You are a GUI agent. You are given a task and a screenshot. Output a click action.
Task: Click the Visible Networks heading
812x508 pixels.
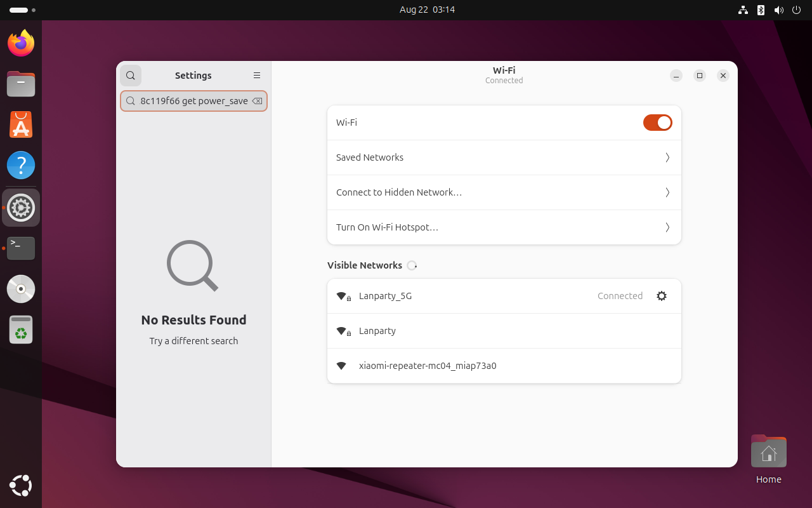tap(365, 265)
